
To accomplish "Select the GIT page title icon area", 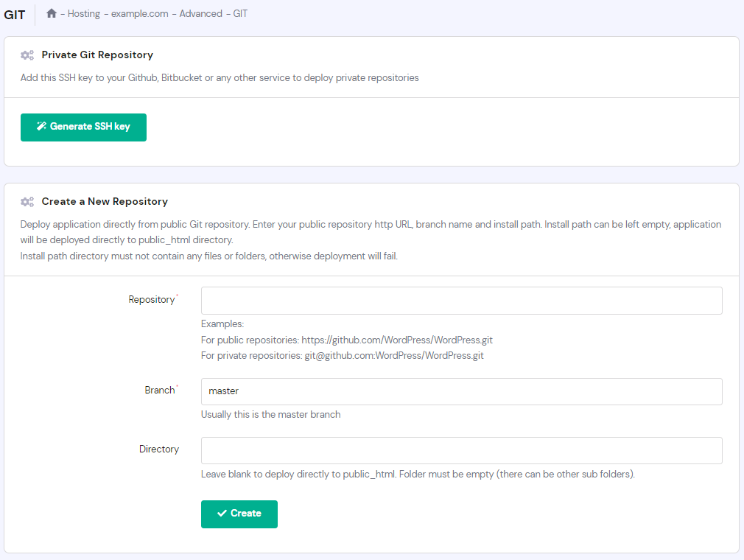I will coord(15,14).
